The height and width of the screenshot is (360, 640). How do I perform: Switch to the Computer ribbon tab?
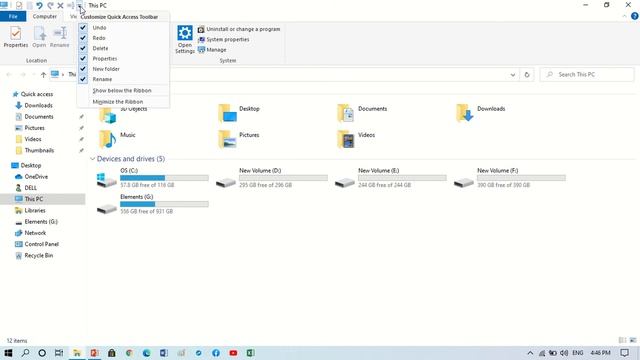tap(44, 16)
